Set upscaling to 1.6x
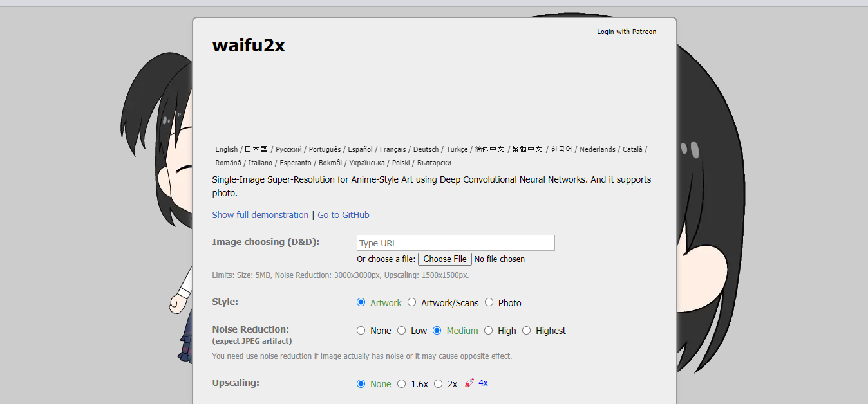The width and height of the screenshot is (868, 404). tap(401, 384)
